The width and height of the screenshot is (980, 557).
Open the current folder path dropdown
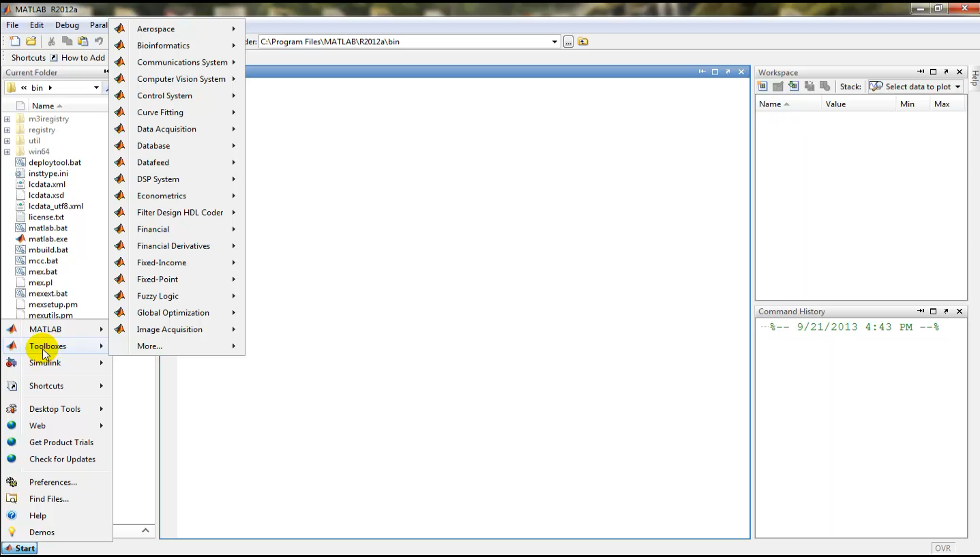[x=554, y=42]
